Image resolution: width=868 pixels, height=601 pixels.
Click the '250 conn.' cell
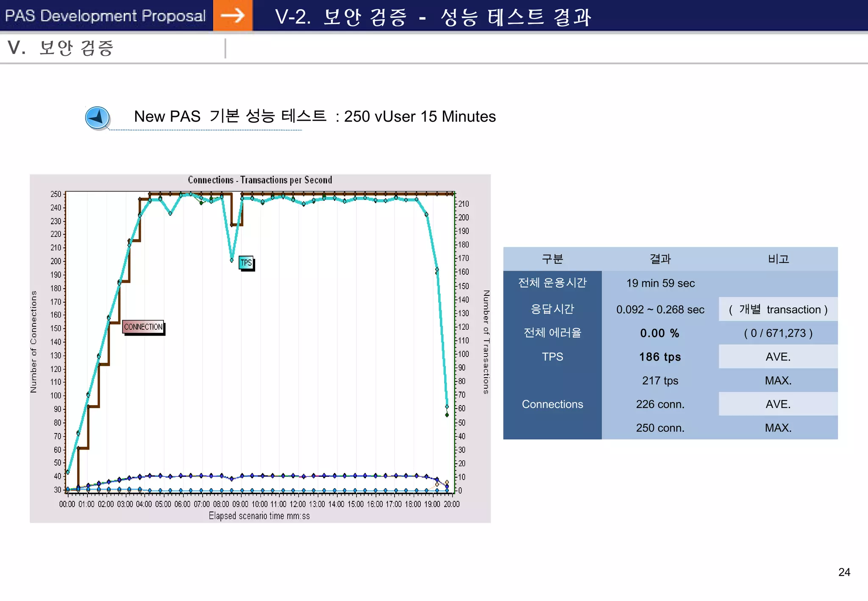pos(660,428)
